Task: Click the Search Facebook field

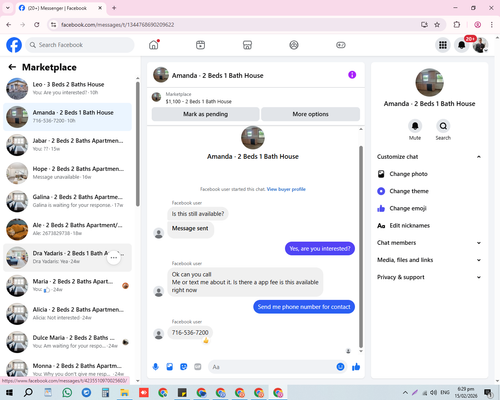Action: (x=80, y=45)
